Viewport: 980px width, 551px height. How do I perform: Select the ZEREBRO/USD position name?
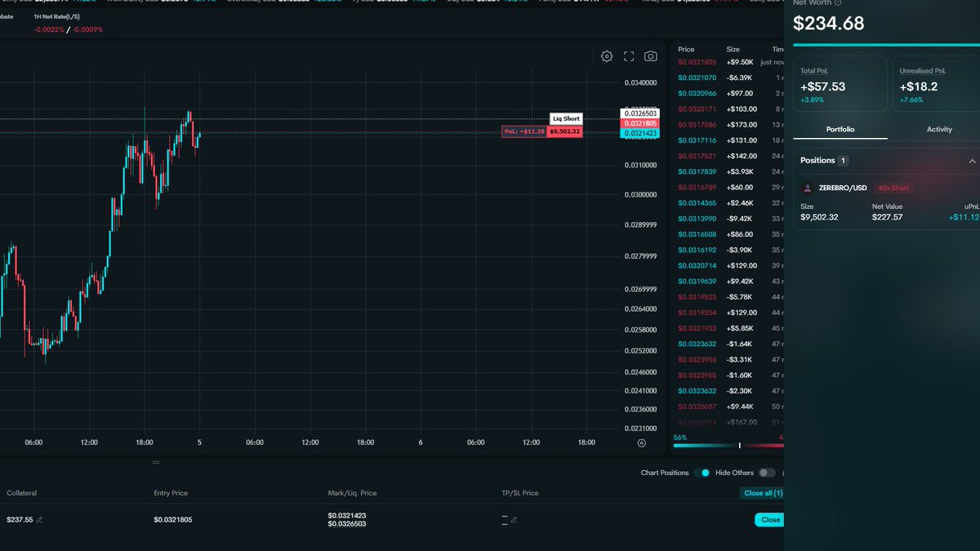click(843, 188)
